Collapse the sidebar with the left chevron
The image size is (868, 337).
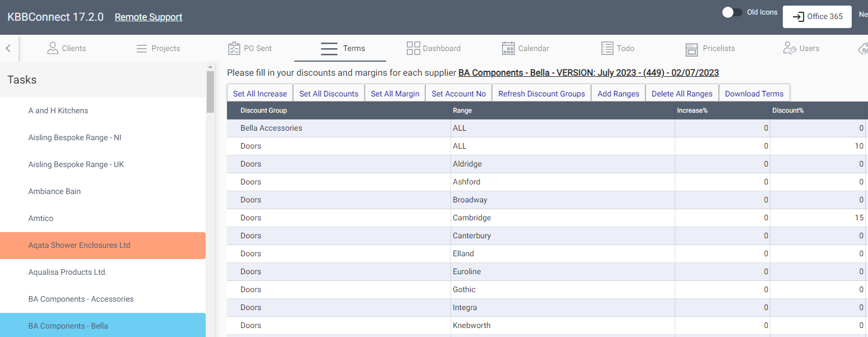coord(8,48)
